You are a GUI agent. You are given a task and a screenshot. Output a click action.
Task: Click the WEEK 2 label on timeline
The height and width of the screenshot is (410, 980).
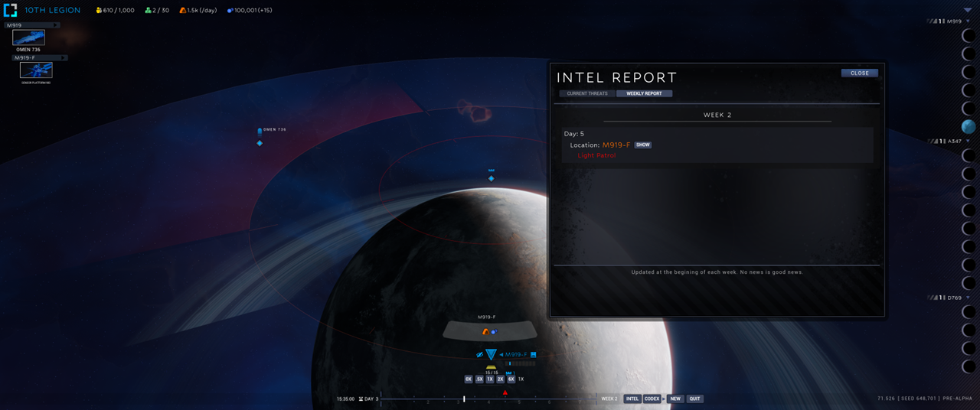(x=609, y=399)
